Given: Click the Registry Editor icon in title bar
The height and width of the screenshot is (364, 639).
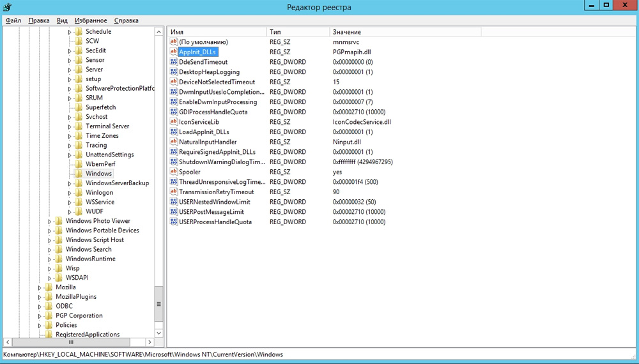Looking at the screenshot, I should click(8, 7).
